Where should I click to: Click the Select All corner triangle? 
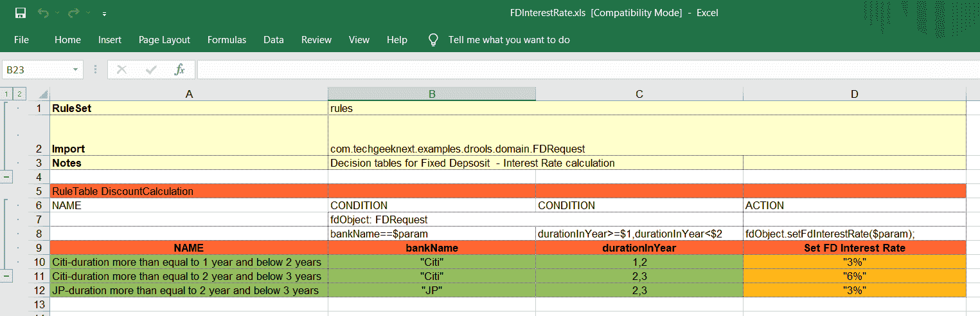(x=43, y=95)
